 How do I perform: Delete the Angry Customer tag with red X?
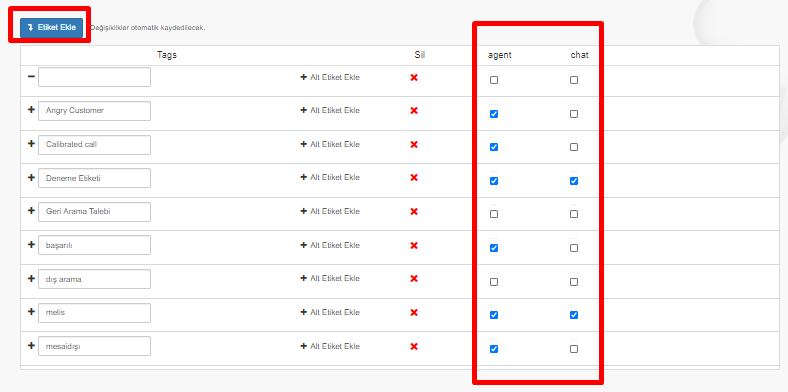(x=414, y=111)
